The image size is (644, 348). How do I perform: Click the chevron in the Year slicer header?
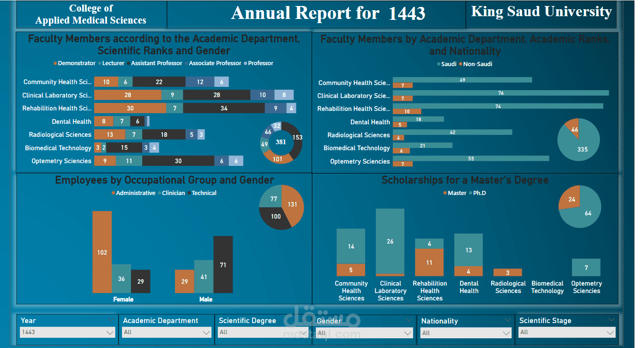pyautogui.click(x=111, y=319)
